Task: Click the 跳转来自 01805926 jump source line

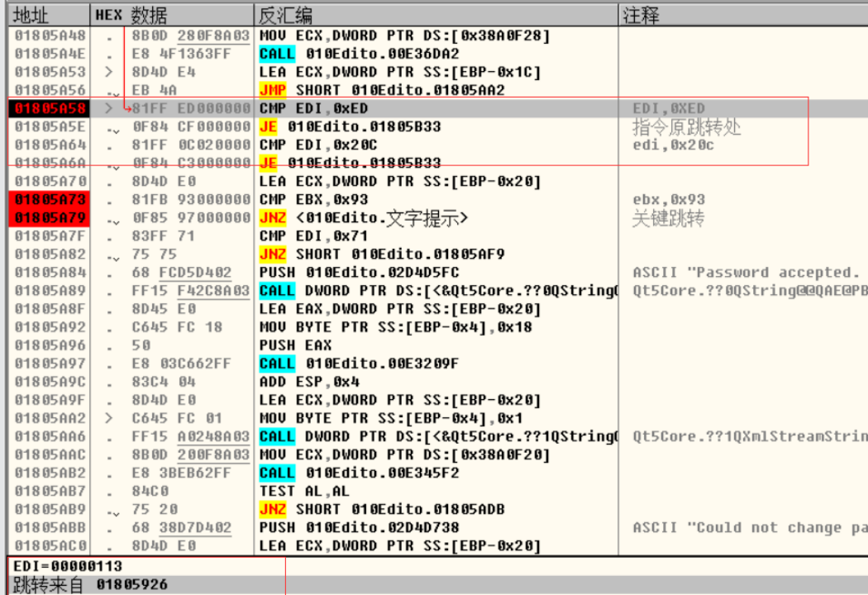Action: tap(90, 585)
